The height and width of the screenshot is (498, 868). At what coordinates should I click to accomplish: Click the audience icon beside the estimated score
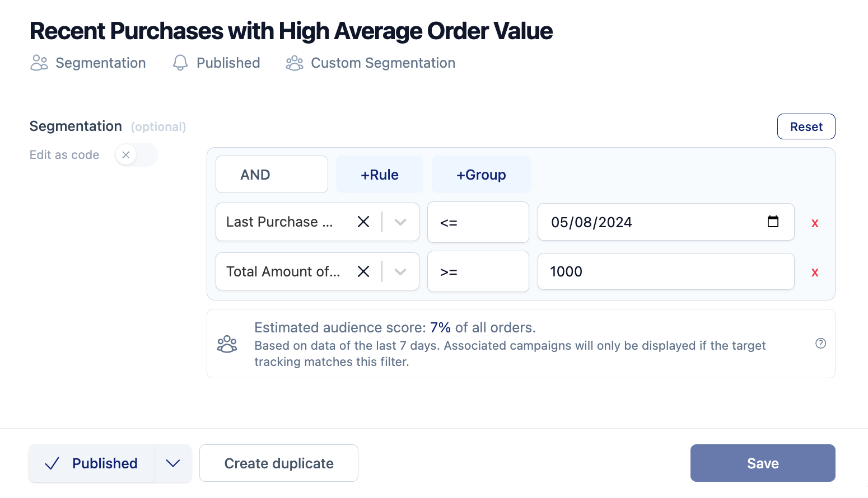pos(227,343)
